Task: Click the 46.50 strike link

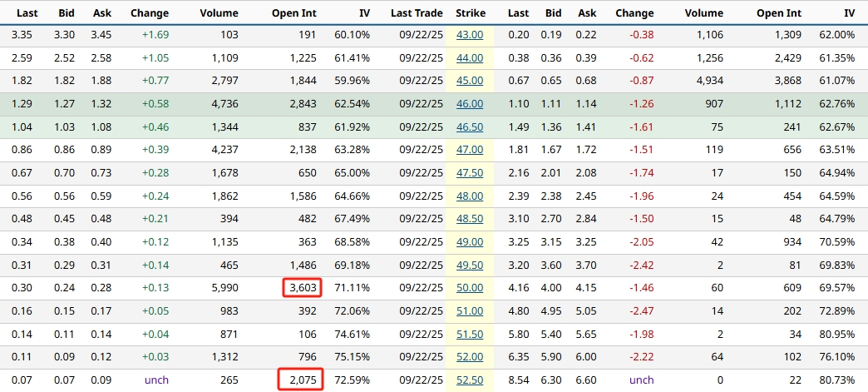Action: tap(469, 127)
